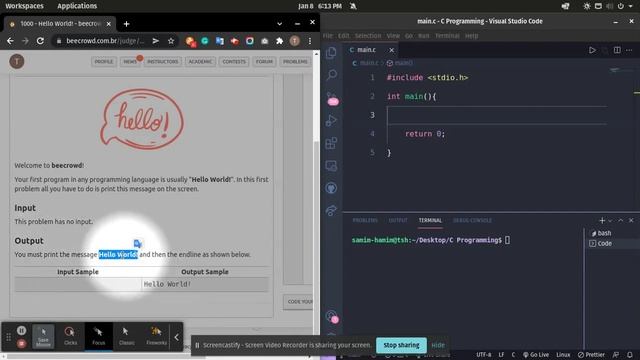The image size is (640, 360).
Task: Open the Applications menu in top bar
Action: (77, 6)
